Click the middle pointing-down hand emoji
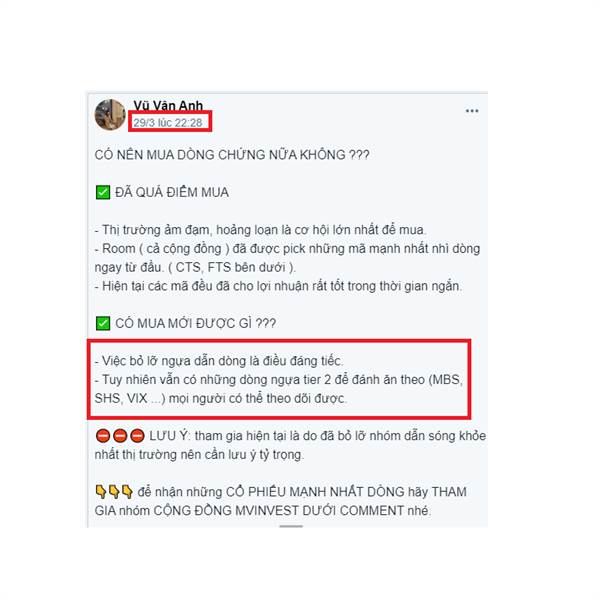Image resolution: width=600 pixels, height=600 pixels. [x=114, y=492]
